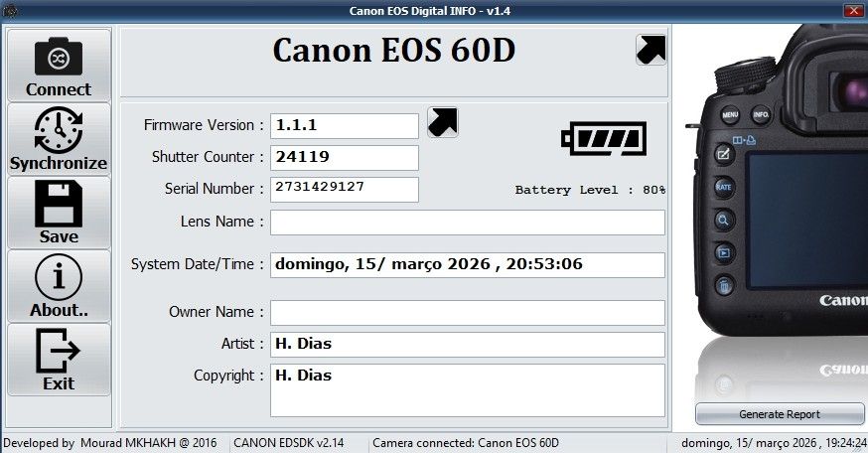This screenshot has width=868, height=453.
Task: Select the Shutter Counter value field
Action: click(x=345, y=158)
